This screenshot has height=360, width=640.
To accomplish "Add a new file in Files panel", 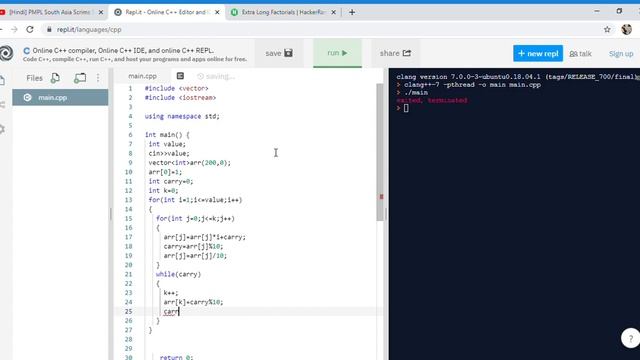I will point(55,78).
